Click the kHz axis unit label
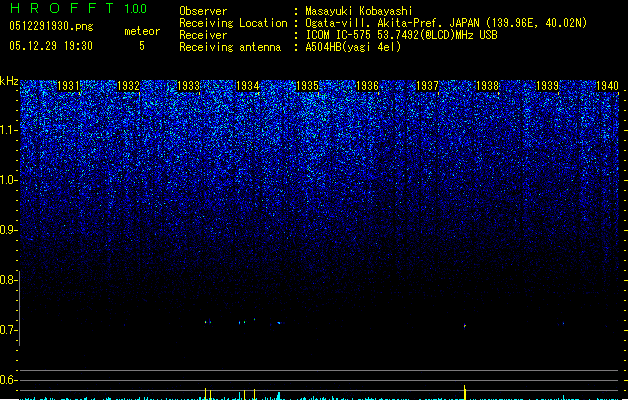This screenshot has width=629, height=400. coord(9,81)
